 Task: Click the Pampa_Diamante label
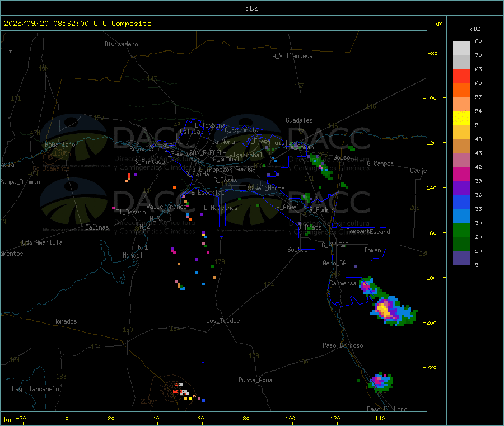pyautogui.click(x=24, y=182)
